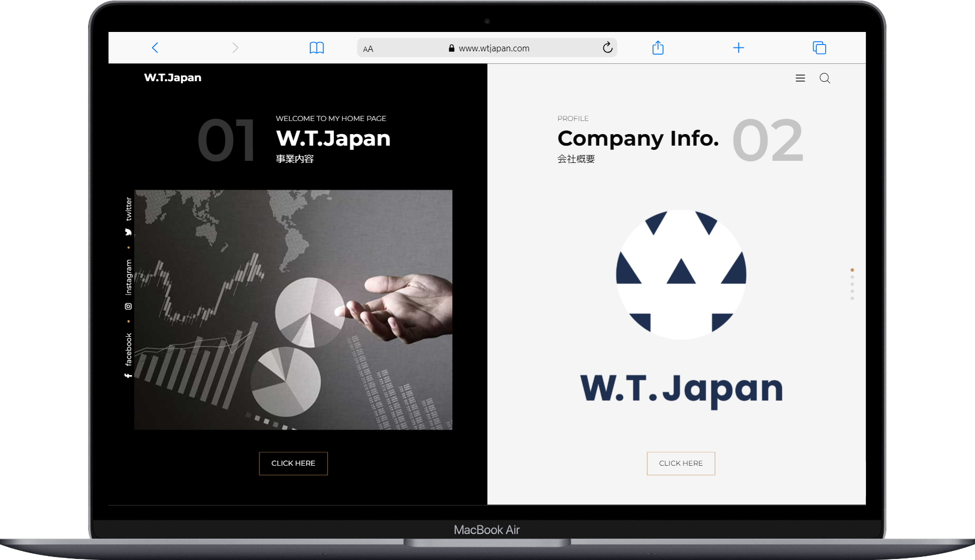Open the hamburger menu icon
Image resolution: width=975 pixels, height=560 pixels.
coord(800,78)
